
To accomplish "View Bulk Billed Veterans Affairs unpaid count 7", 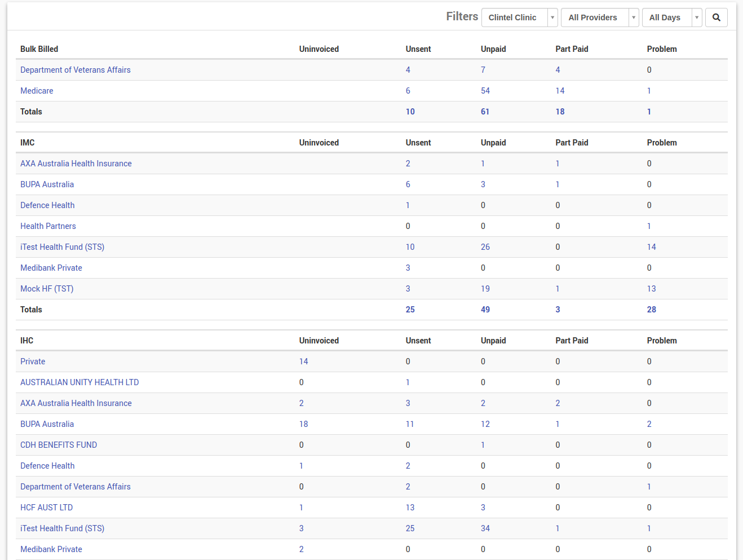I will tap(483, 70).
